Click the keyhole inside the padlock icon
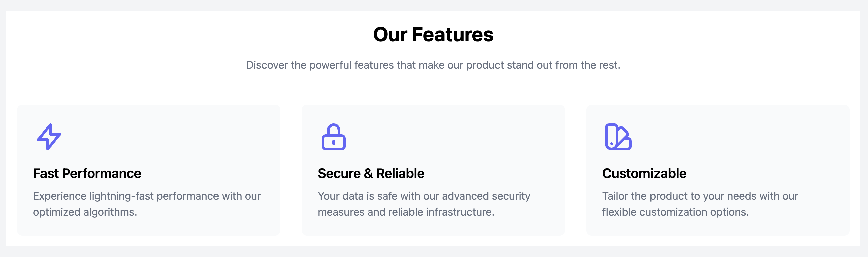The height and width of the screenshot is (257, 868). point(333,142)
